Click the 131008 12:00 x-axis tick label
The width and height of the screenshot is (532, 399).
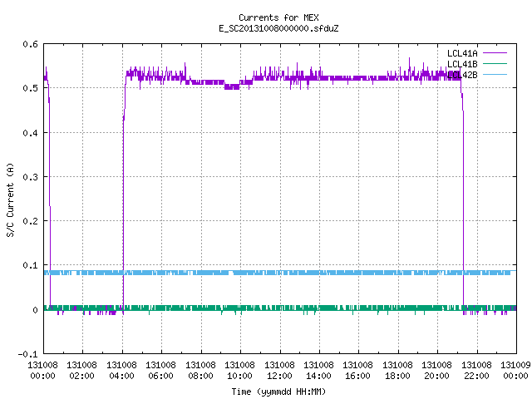[x=279, y=371]
